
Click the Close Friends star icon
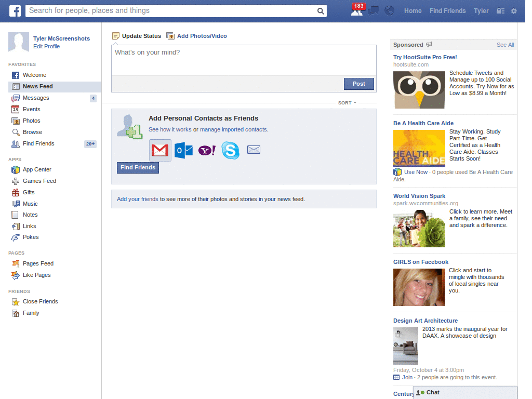16,302
